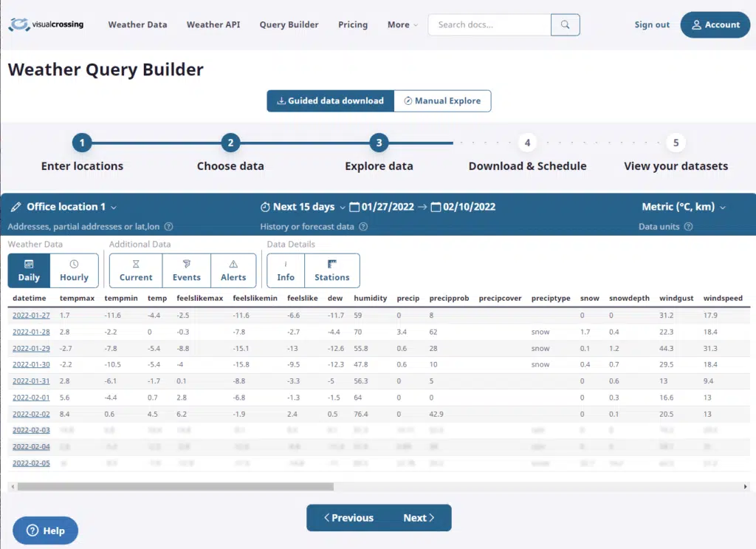Click the Visual Crossing logo
756x549 pixels.
coord(46,24)
